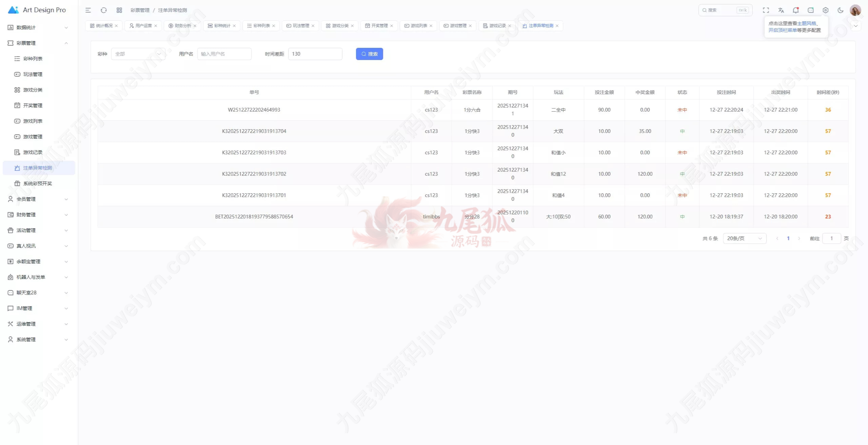Viewport: 868px width, 445px height.
Task: Click the user avatar picture
Action: 855,10
